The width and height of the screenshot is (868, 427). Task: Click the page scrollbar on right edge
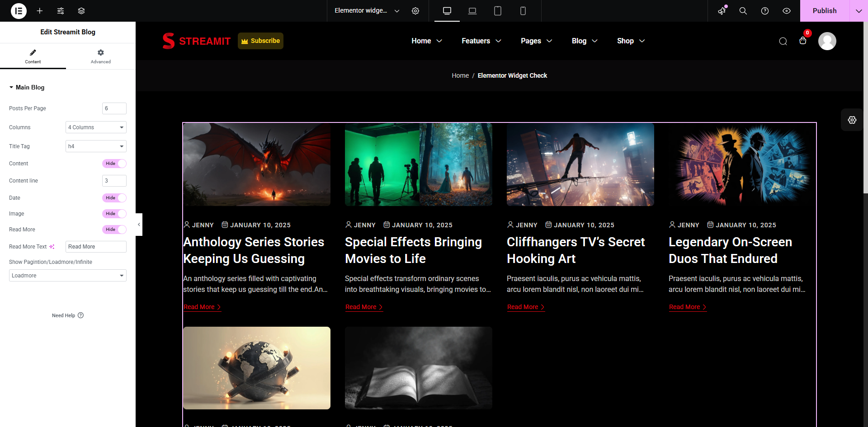[x=865, y=108]
